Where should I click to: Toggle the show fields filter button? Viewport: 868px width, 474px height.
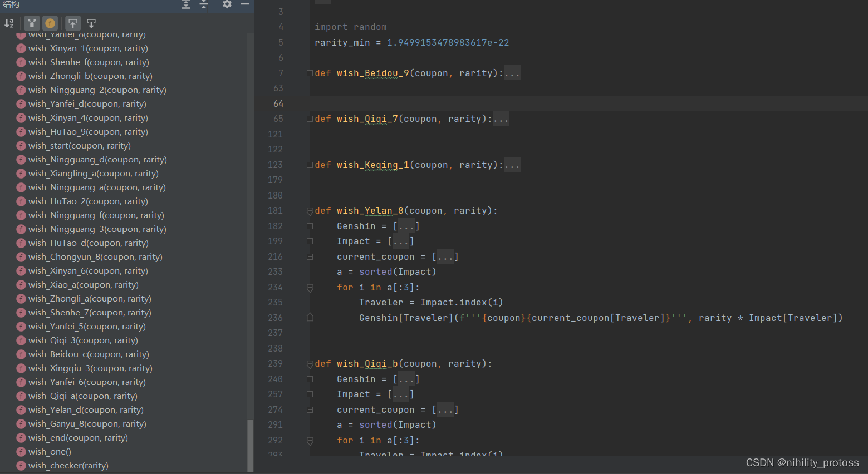click(50, 23)
